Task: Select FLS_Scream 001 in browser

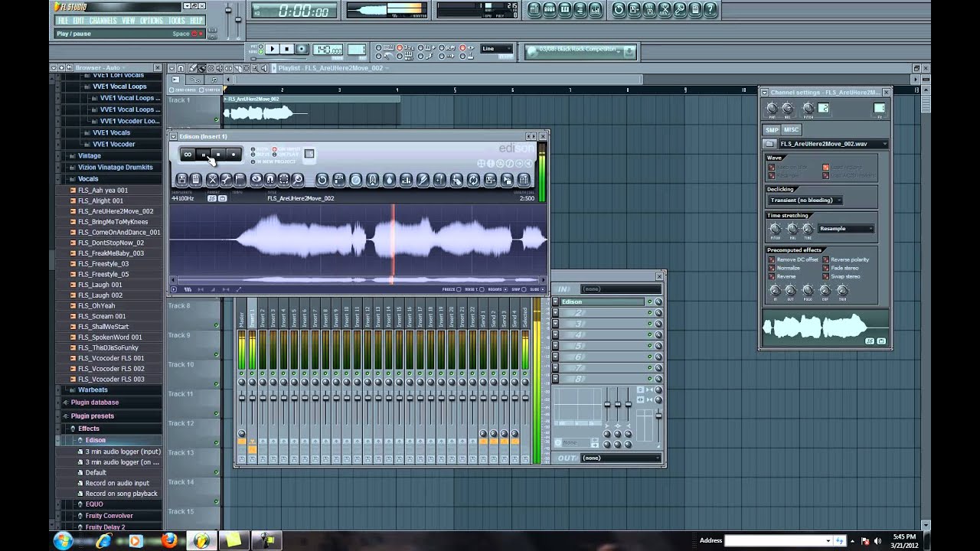Action: point(102,316)
